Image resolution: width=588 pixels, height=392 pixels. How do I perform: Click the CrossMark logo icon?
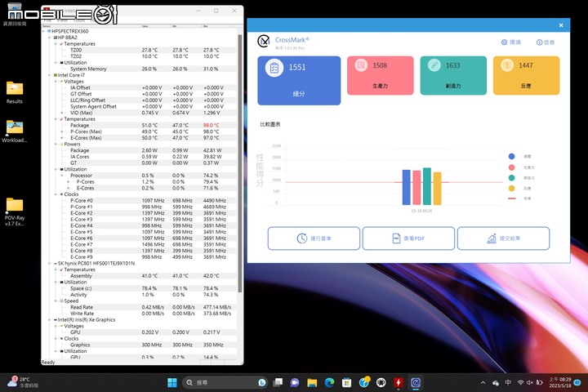(264, 41)
